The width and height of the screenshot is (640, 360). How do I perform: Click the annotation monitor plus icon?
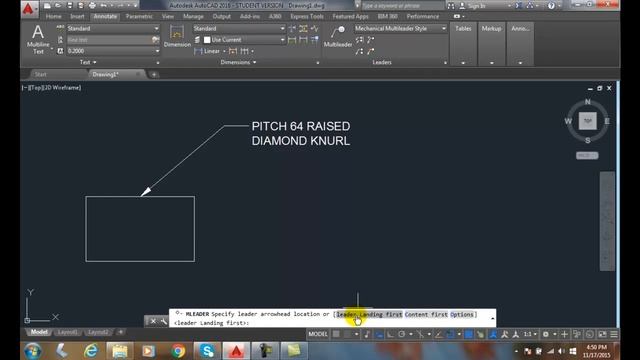564,334
